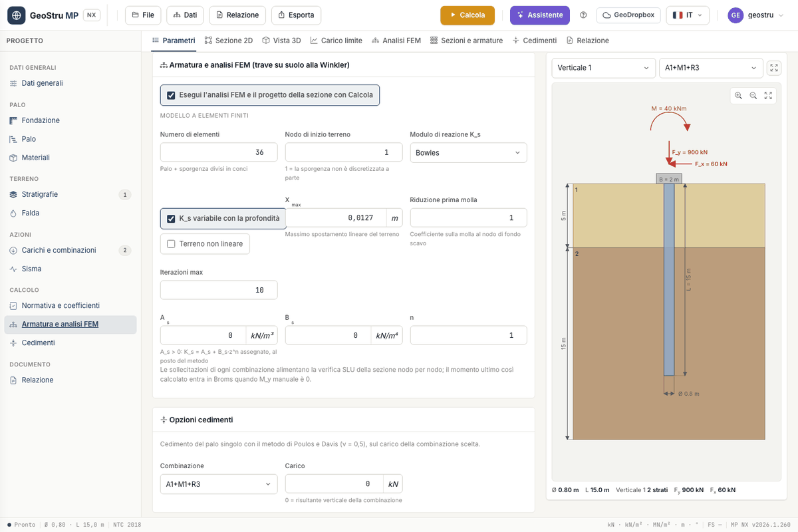Open Normativa e coefficienti in sidebar
The width and height of the screenshot is (798, 532).
(x=70, y=305)
